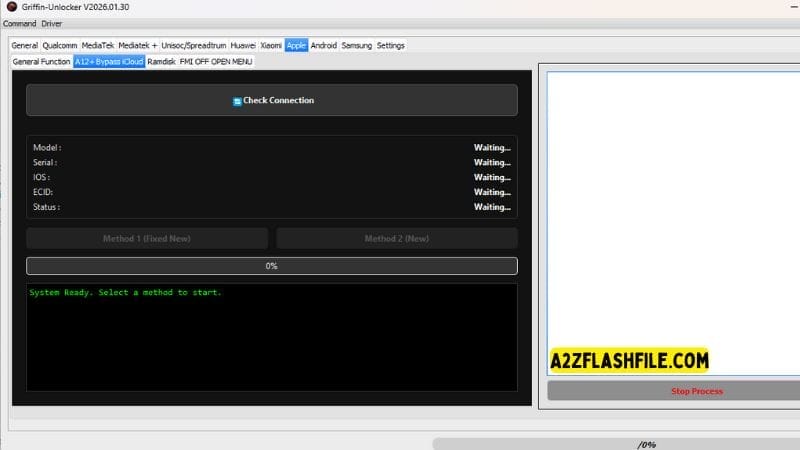Click the Check Connection icon
This screenshot has width=800, height=450.
click(x=237, y=102)
